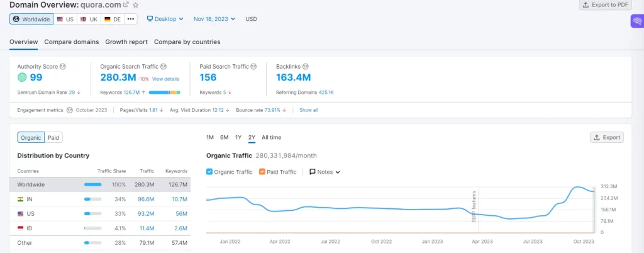The width and height of the screenshot is (644, 253).
Task: Click the Indonesia flag icon in country list
Action: click(20, 228)
